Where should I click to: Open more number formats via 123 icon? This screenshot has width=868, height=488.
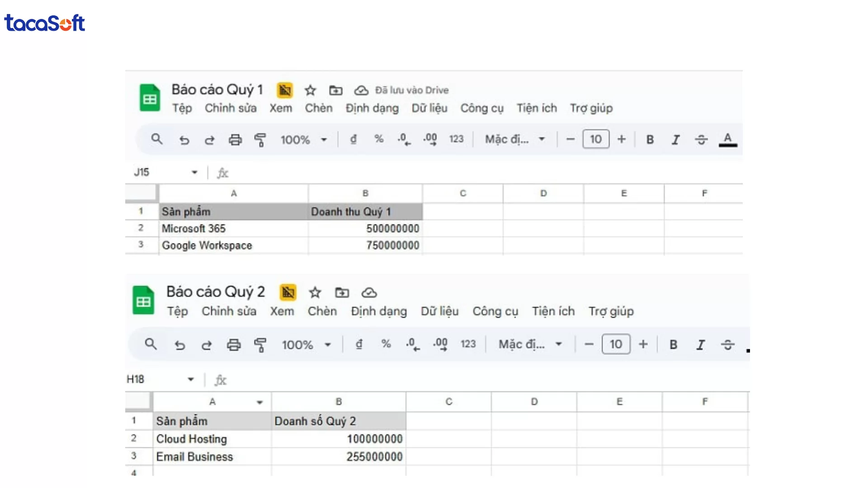457,140
